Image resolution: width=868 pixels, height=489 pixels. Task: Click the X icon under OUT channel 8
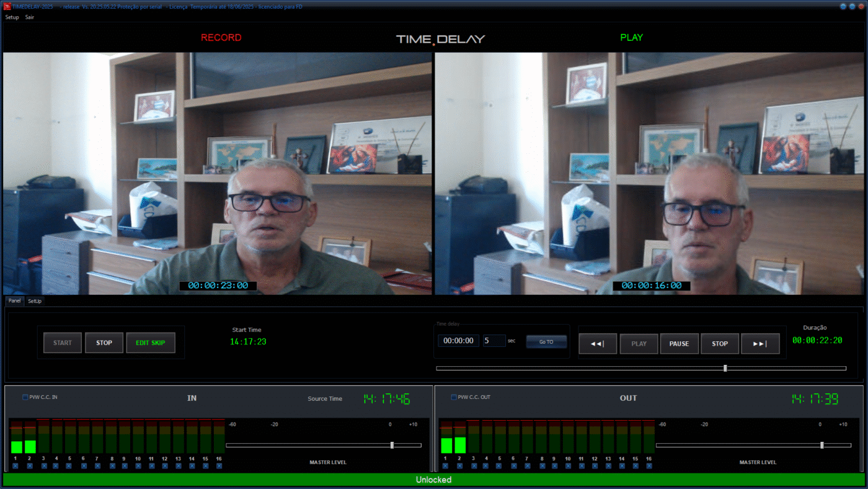click(541, 466)
